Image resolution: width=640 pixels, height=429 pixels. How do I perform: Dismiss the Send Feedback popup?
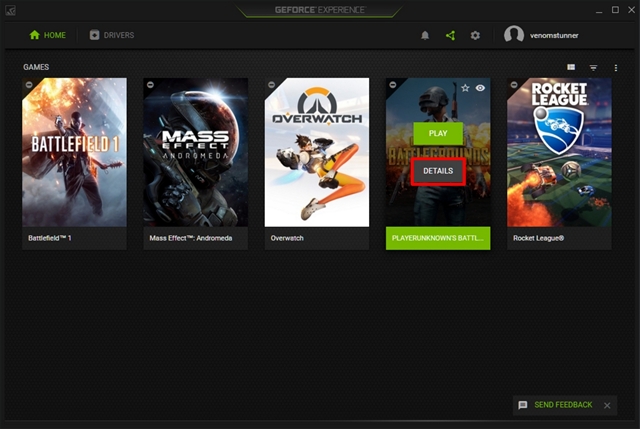pos(607,405)
